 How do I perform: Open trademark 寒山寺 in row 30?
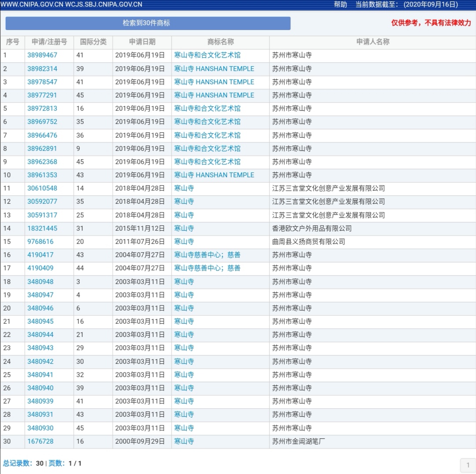(x=184, y=441)
